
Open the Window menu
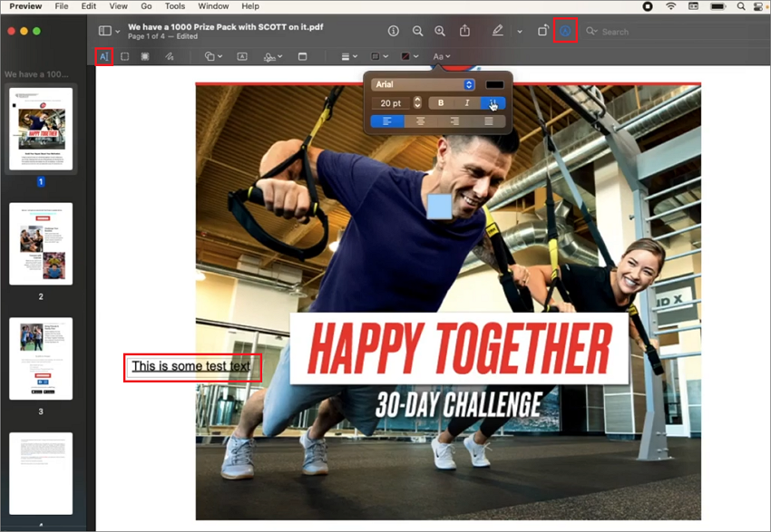(x=213, y=6)
